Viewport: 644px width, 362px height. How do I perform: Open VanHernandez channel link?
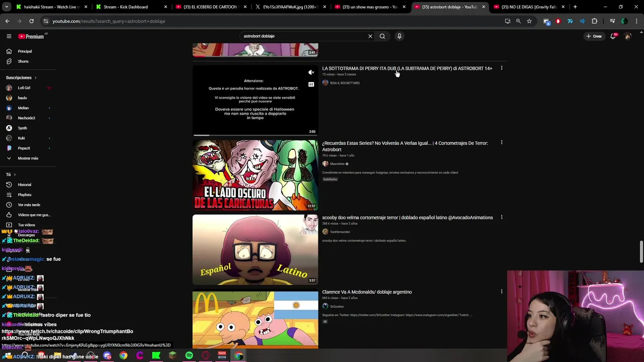[x=340, y=232]
